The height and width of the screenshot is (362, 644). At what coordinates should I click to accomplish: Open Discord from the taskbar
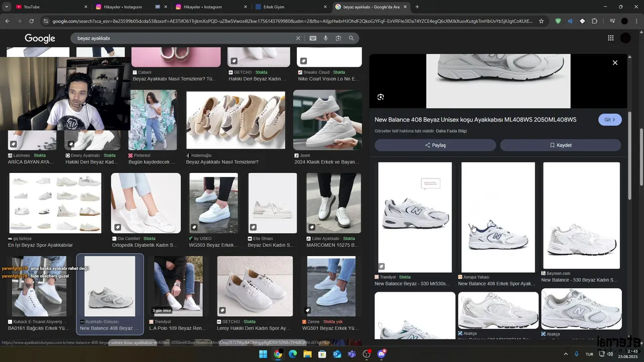click(x=381, y=354)
